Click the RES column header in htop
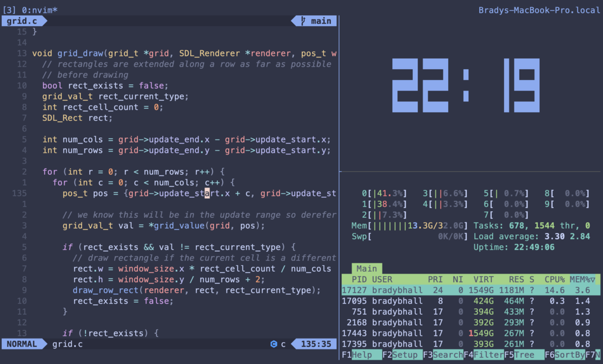 click(516, 280)
